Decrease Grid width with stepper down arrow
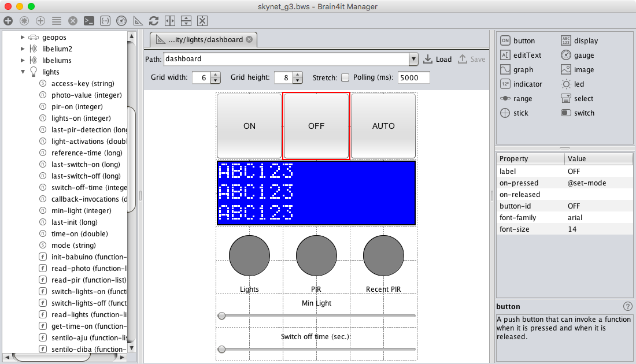This screenshot has width=636, height=364. [216, 81]
